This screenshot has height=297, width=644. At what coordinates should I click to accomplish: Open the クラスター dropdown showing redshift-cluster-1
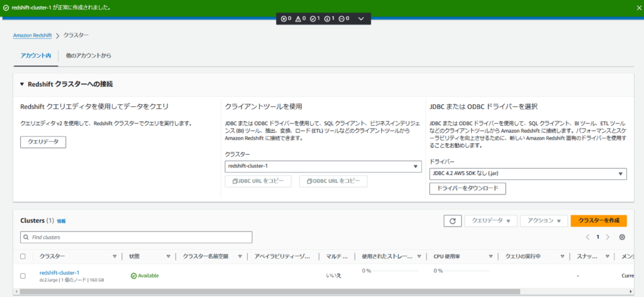pos(323,166)
